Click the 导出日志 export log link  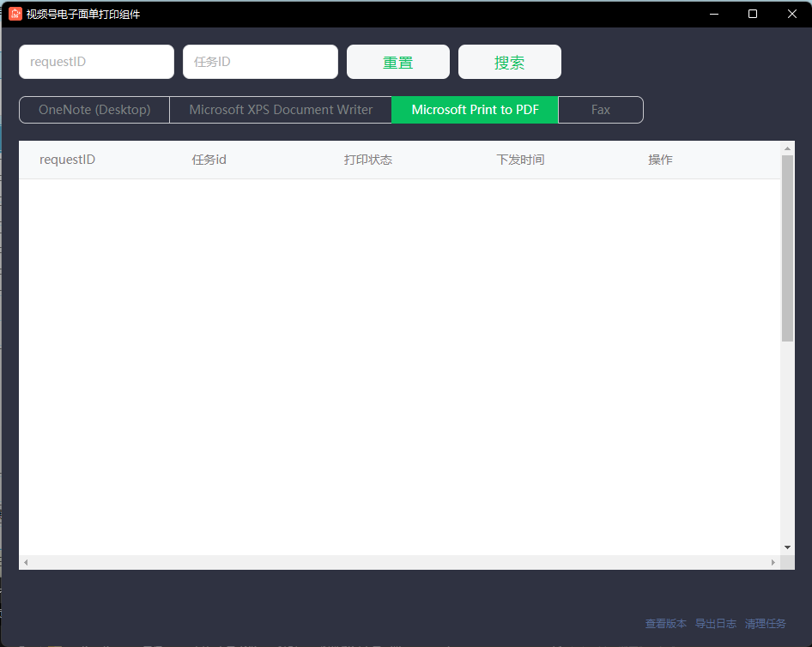tap(716, 624)
